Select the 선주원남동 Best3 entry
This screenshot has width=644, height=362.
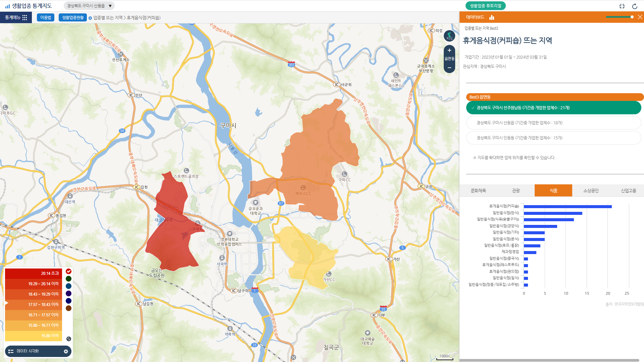553,108
